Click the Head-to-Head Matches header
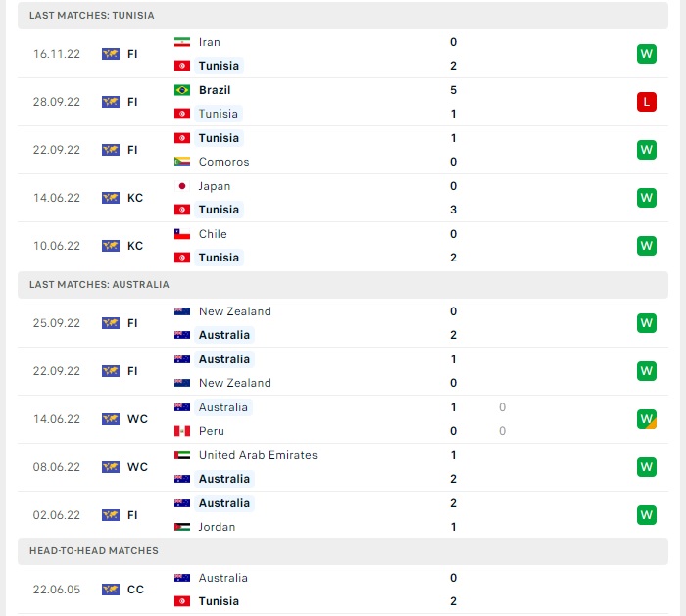The image size is (686, 616). click(x=93, y=551)
